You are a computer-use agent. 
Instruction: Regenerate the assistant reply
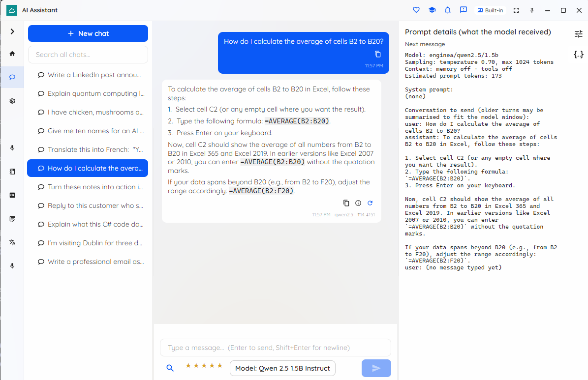(x=370, y=203)
